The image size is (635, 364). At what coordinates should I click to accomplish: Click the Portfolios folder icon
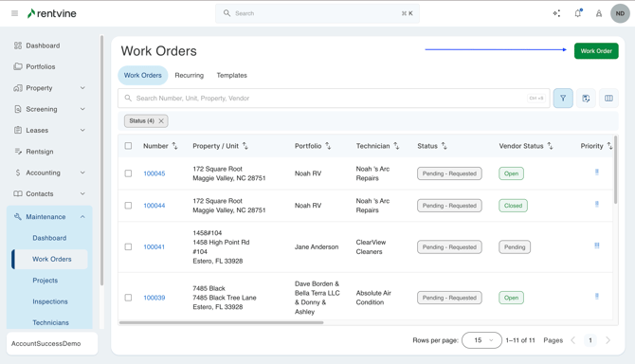[x=18, y=66]
